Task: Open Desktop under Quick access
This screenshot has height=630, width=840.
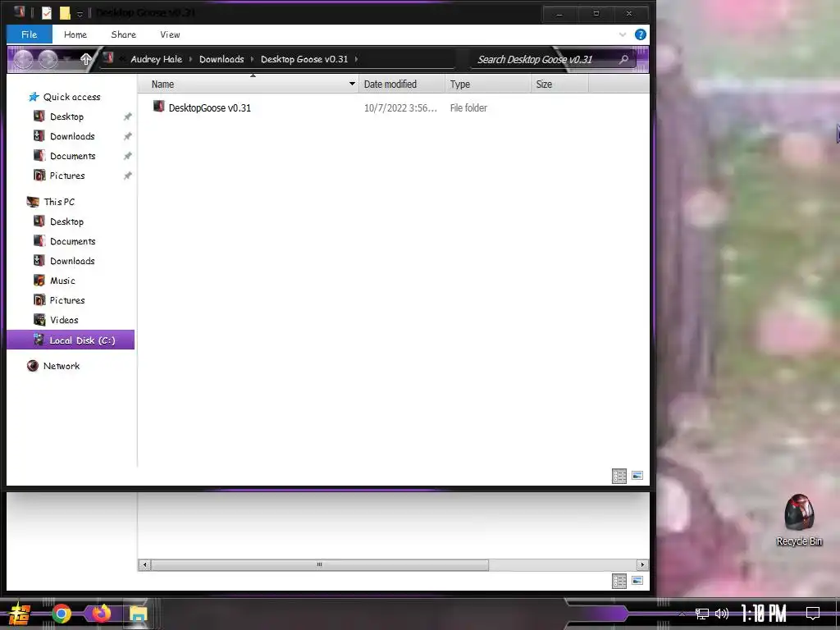Action: coord(66,116)
